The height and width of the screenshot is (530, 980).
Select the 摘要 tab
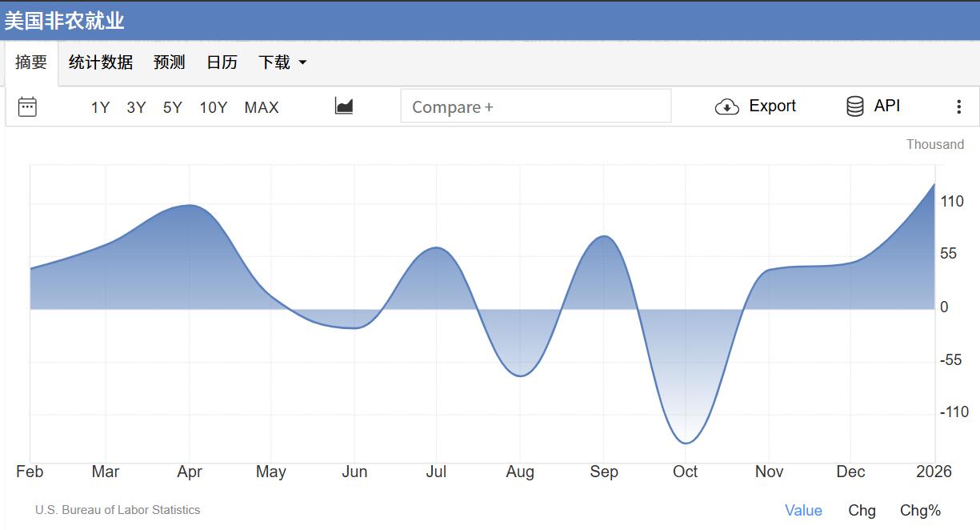pos(31,62)
